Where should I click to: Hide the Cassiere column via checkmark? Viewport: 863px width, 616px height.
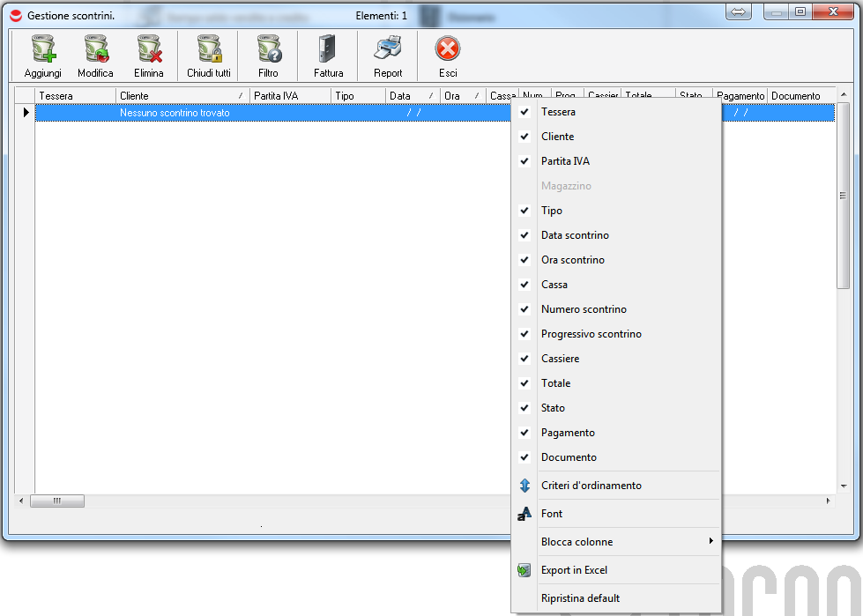pyautogui.click(x=560, y=359)
